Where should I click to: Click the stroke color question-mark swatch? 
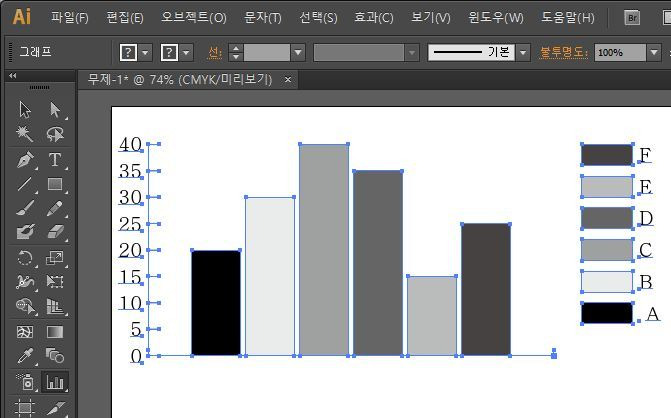click(169, 53)
